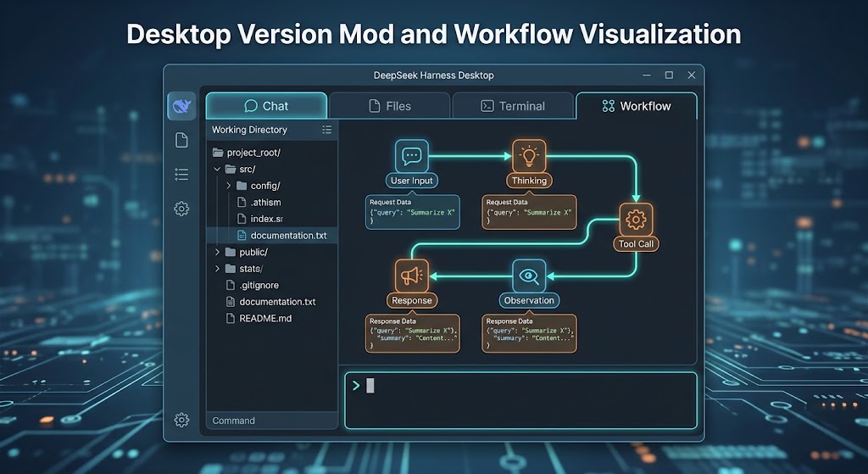Click the Thinking node label
The image size is (868, 474).
click(x=529, y=181)
